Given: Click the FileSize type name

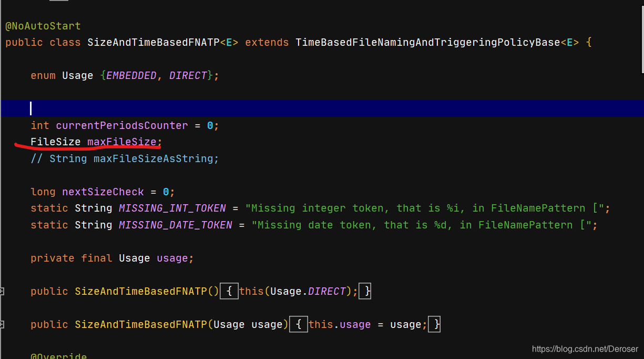Looking at the screenshot, I should [x=56, y=142].
